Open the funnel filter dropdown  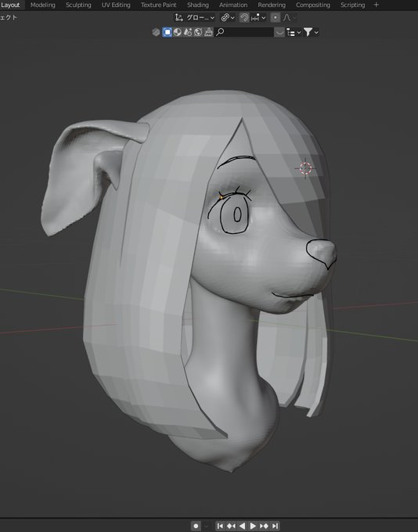[311, 32]
